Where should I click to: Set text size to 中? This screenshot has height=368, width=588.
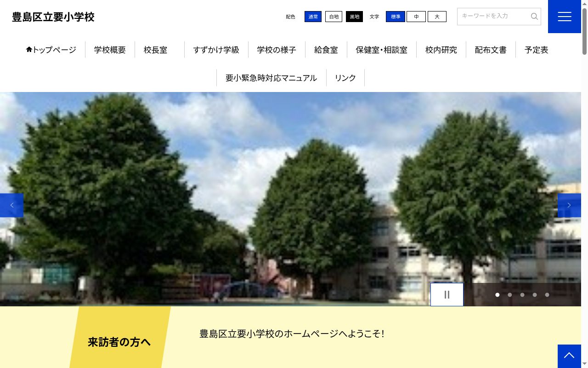(416, 17)
